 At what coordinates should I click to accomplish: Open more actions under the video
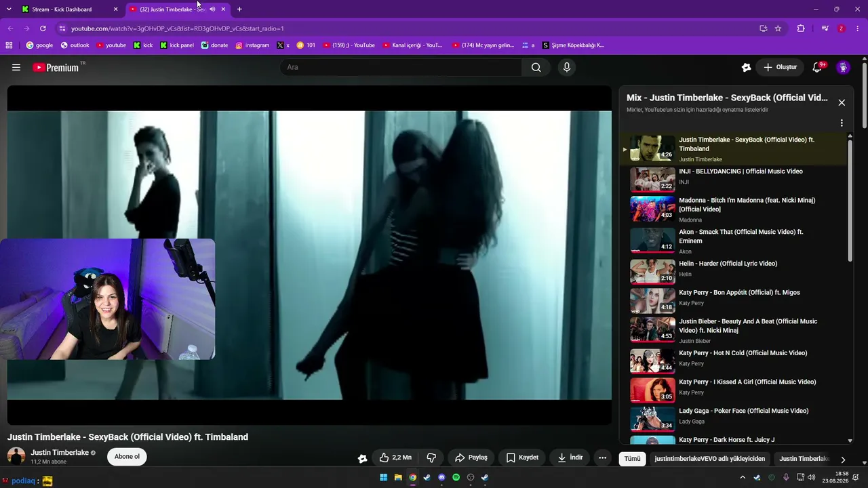[602, 457]
